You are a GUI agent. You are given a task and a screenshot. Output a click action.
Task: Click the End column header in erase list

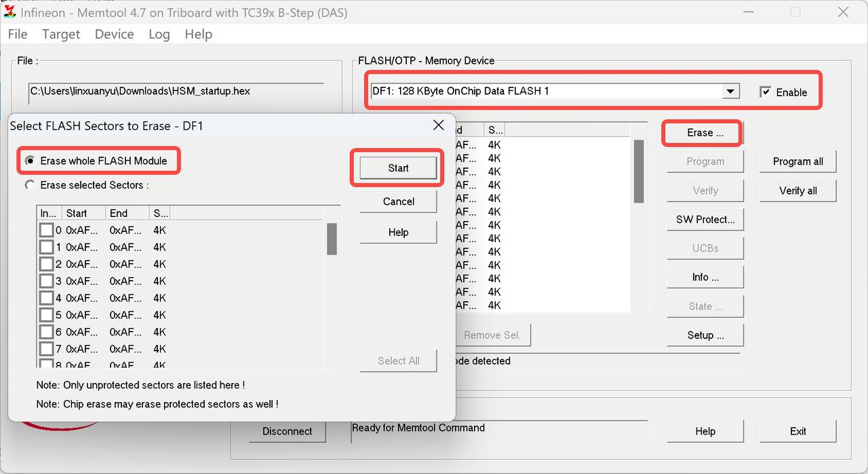127,213
